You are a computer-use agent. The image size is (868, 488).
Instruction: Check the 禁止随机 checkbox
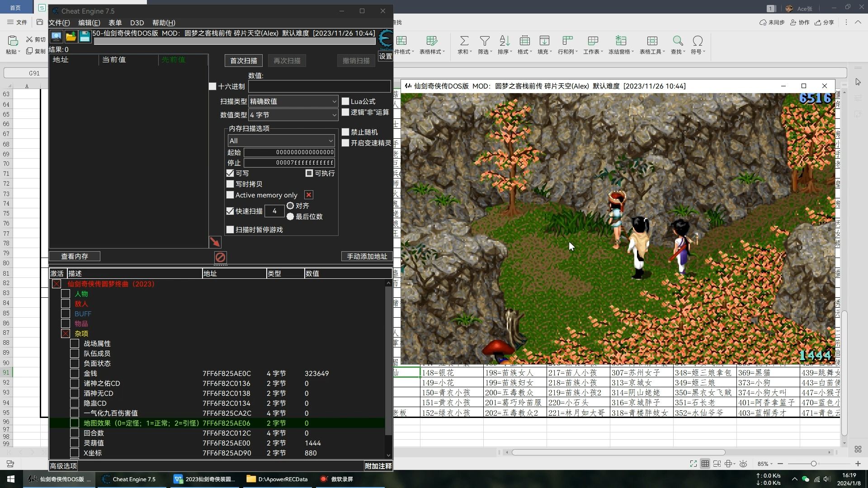click(x=345, y=132)
